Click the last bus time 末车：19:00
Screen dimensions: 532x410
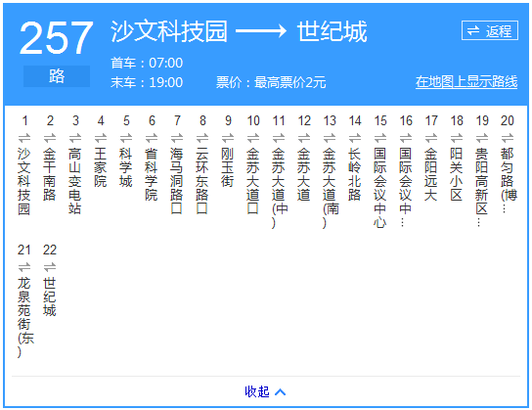147,82
